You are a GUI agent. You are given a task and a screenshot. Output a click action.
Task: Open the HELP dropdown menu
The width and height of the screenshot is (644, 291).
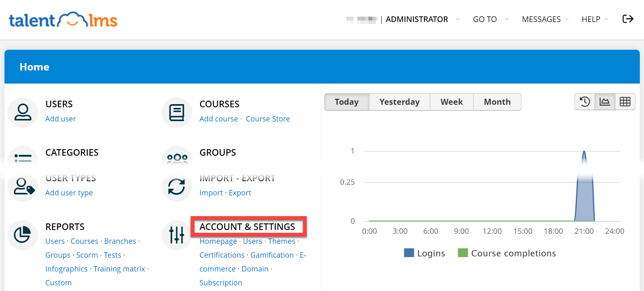click(595, 19)
